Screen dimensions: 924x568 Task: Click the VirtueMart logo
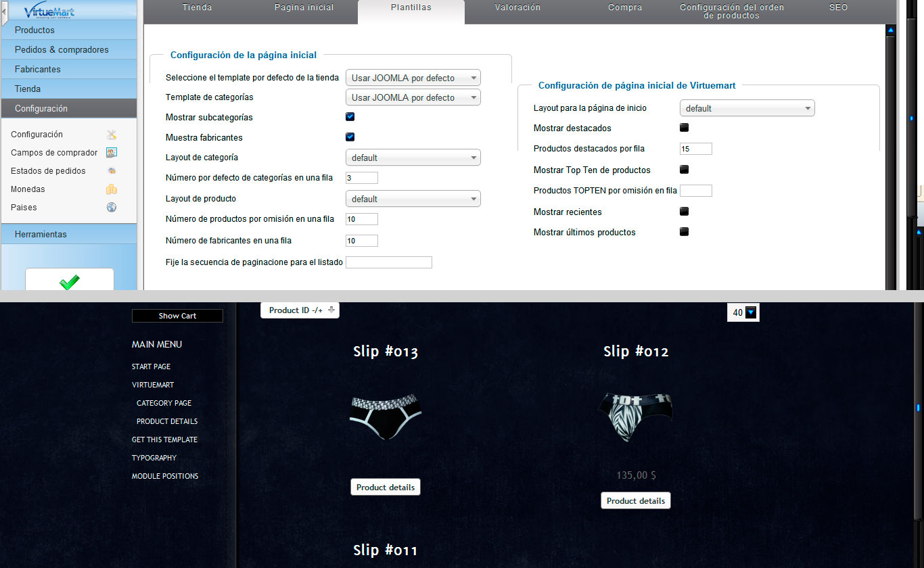(x=49, y=11)
